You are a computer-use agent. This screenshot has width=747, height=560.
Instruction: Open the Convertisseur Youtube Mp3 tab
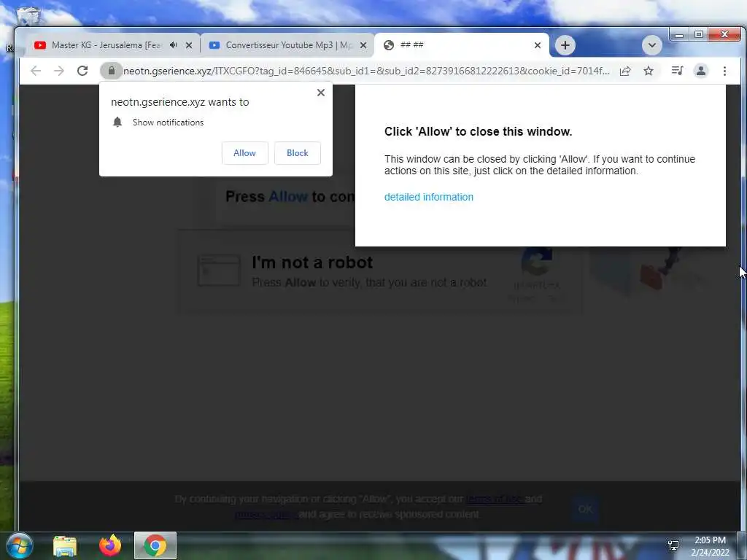[286, 45]
